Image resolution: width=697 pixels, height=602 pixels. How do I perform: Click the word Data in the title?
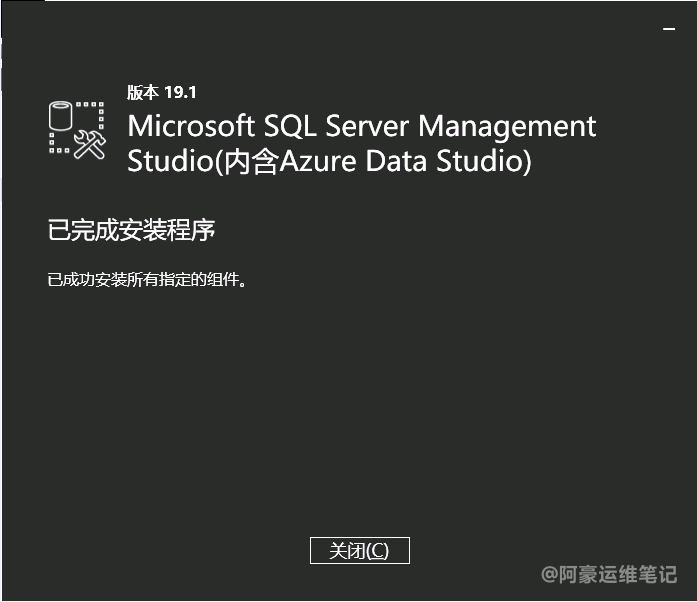[x=396, y=161]
